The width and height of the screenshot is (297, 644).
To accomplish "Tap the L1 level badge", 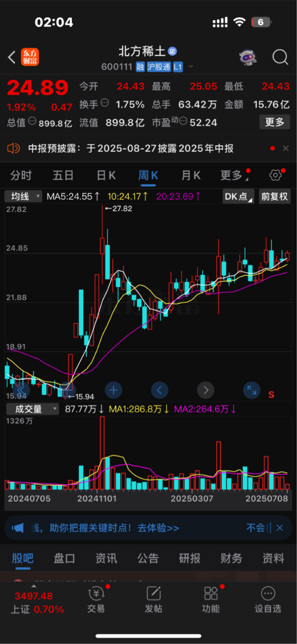I will [x=178, y=67].
